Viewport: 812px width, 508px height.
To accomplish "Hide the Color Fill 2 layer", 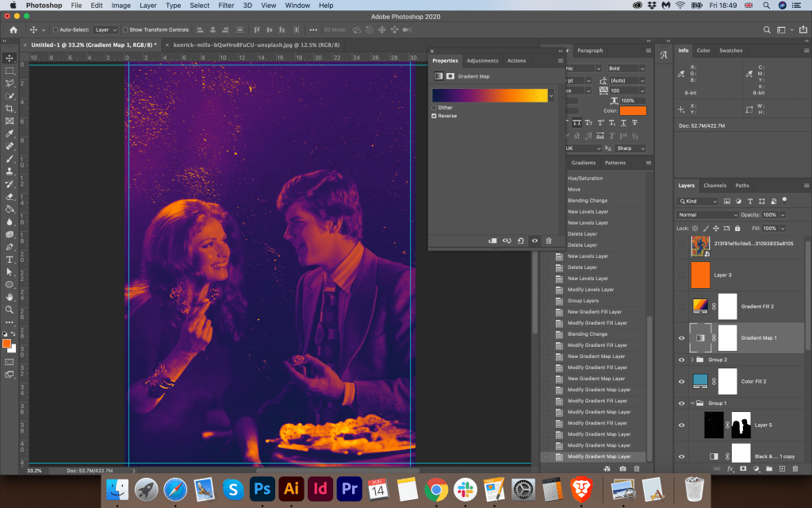I will (681, 381).
